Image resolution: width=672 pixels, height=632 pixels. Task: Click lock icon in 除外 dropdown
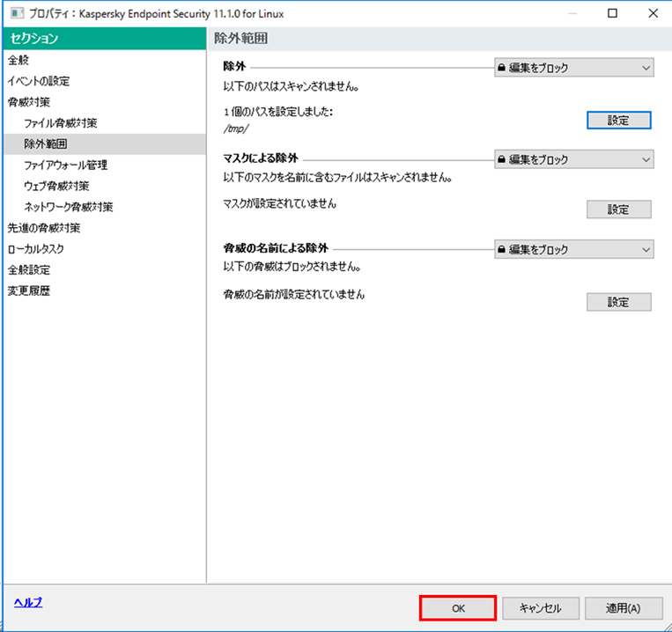coord(501,68)
